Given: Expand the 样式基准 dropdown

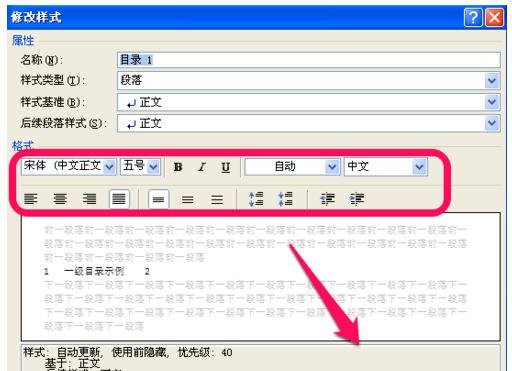Looking at the screenshot, I should 492,102.
